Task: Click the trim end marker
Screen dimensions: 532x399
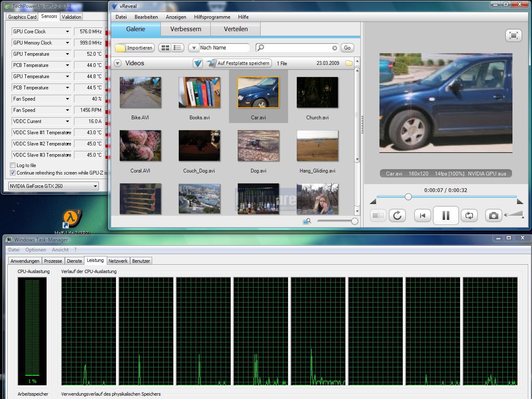Action: (x=520, y=202)
